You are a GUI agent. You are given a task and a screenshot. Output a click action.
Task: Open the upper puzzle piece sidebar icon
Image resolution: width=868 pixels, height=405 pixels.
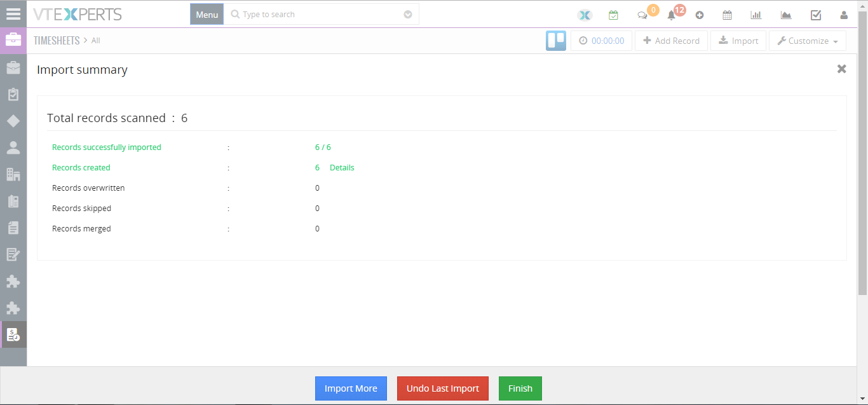tap(13, 281)
